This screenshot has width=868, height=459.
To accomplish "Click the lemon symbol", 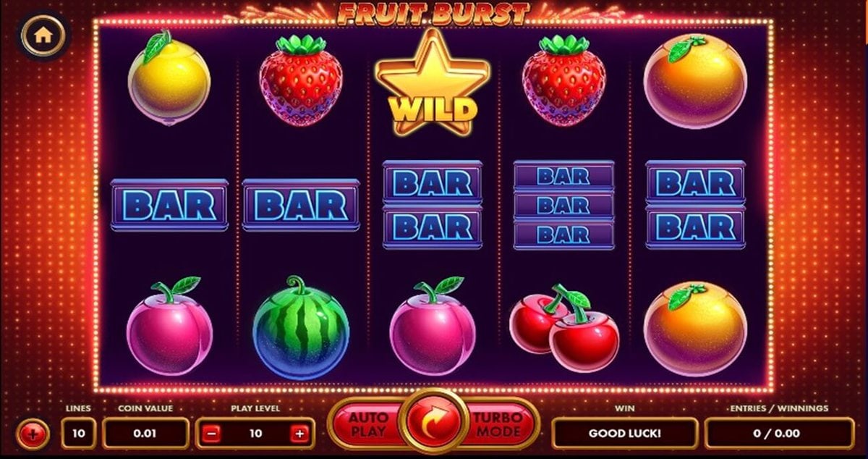I will point(169,78).
